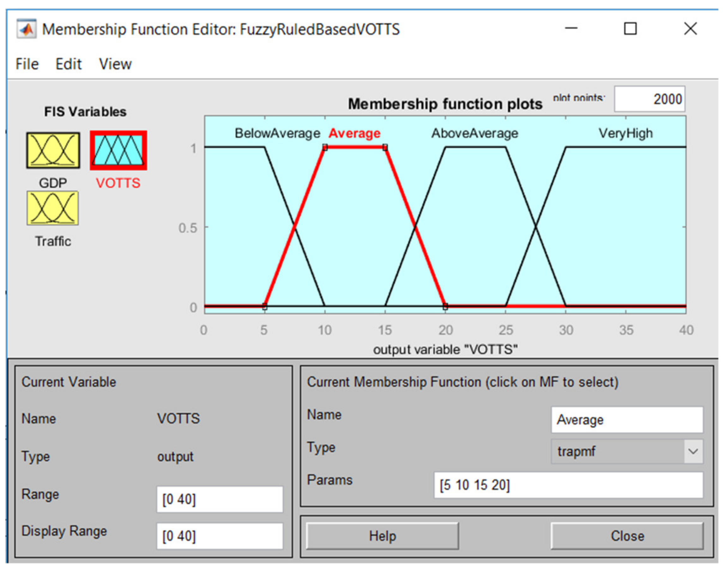
Task: Click the plot points input field
Action: [649, 99]
